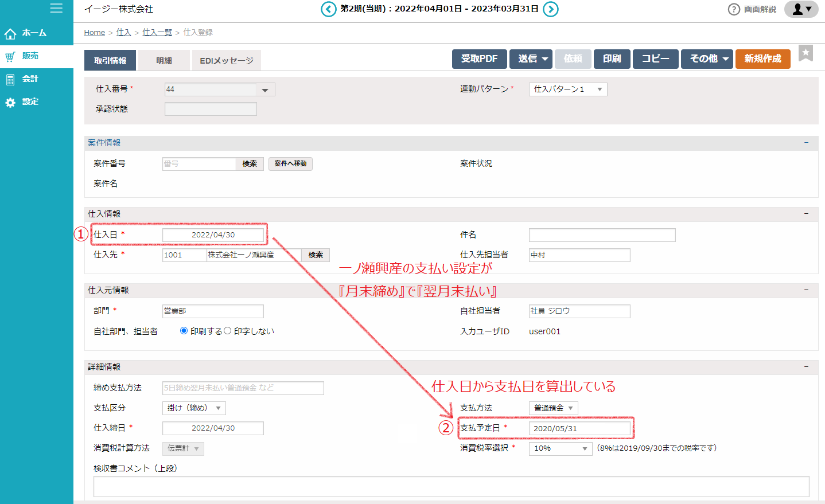Select 印字しない radio button
The height and width of the screenshot is (504, 825).
tap(228, 331)
